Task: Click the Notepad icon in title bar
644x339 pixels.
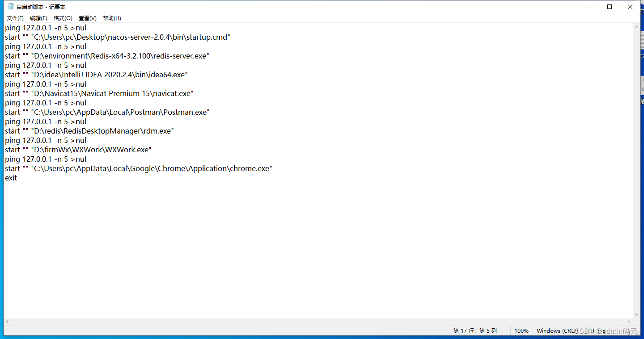Action: [11, 7]
